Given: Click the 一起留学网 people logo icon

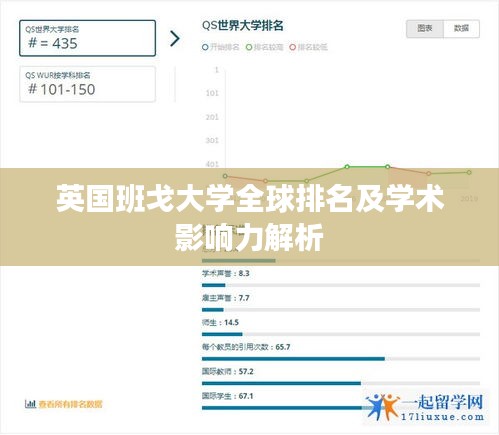Looking at the screenshot, I should click(x=382, y=407).
